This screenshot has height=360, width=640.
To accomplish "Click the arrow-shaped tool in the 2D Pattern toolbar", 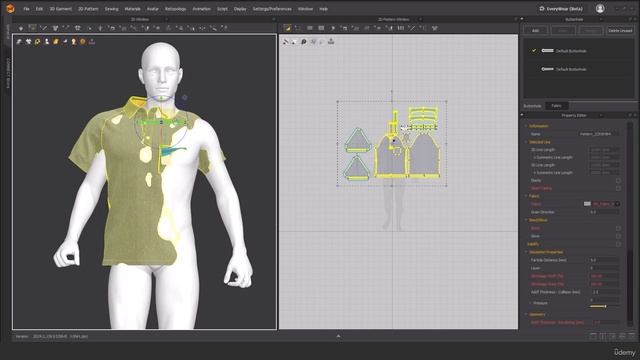I will tap(333, 28).
